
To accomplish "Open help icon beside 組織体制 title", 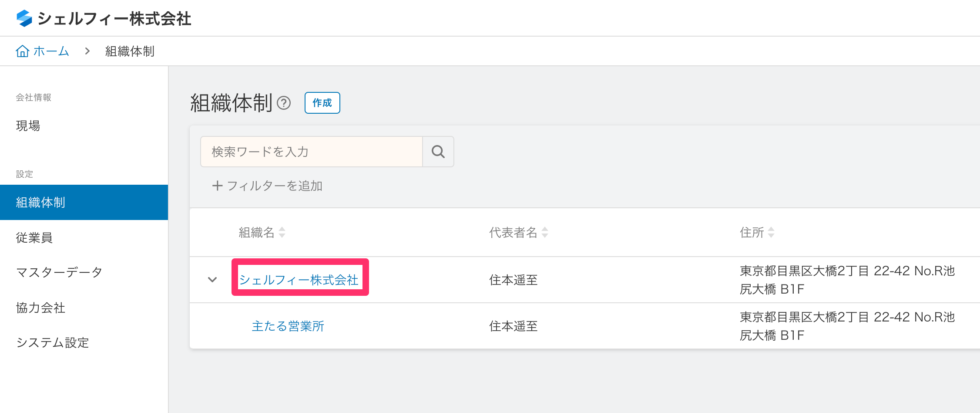I will pyautogui.click(x=284, y=103).
